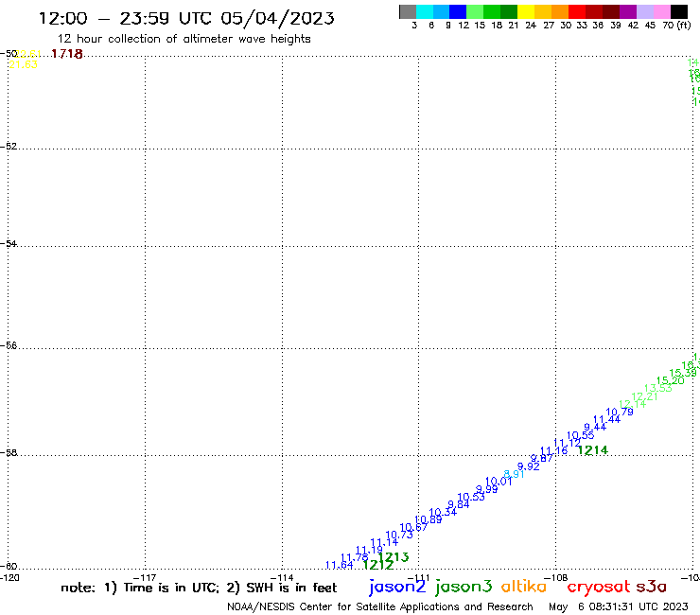Click the wave height value '11.78'
This screenshot has height=615, width=700.
pos(355,557)
